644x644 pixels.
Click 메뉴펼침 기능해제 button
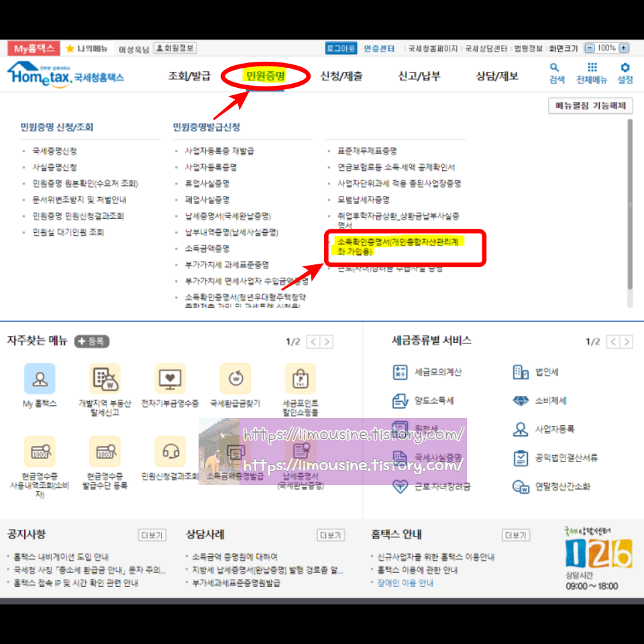point(590,105)
